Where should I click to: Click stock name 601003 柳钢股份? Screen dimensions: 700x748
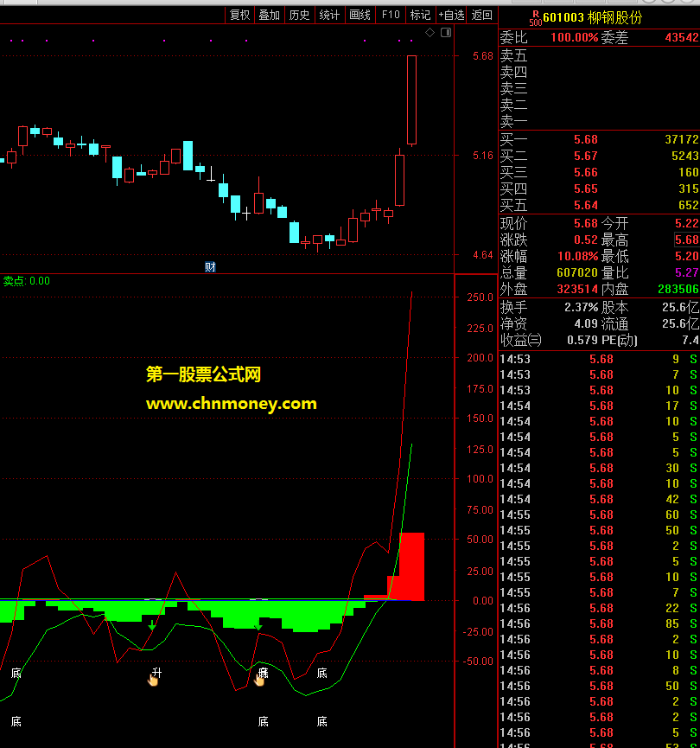tap(593, 17)
